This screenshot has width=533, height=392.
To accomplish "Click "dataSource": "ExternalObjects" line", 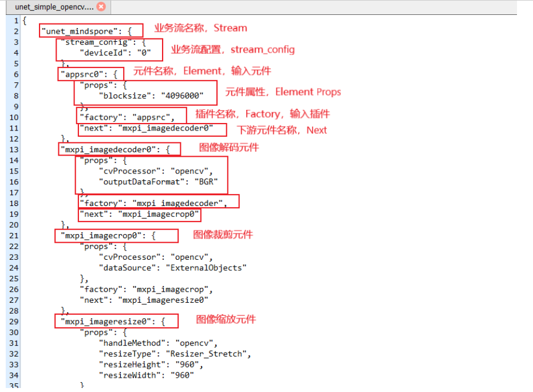I will tap(173, 268).
